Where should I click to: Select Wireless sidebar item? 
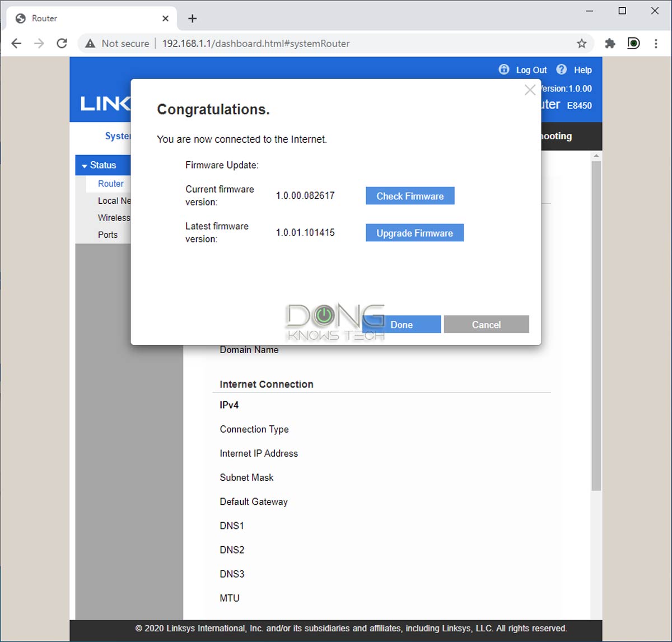pyautogui.click(x=114, y=217)
